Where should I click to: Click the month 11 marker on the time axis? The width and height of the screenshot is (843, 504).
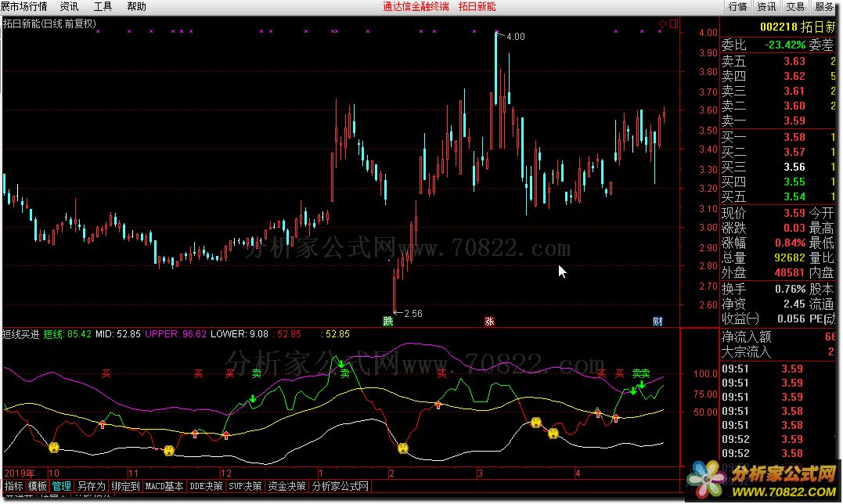133,473
